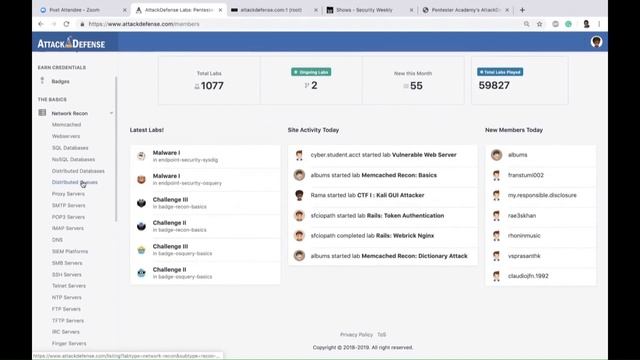Open Finger Servers in sidebar
Screen dimensions: 640x360
[69, 343]
